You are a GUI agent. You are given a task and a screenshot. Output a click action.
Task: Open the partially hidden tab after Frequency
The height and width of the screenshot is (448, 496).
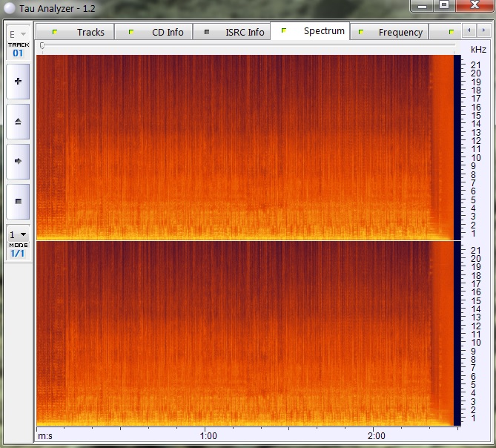pos(451,32)
